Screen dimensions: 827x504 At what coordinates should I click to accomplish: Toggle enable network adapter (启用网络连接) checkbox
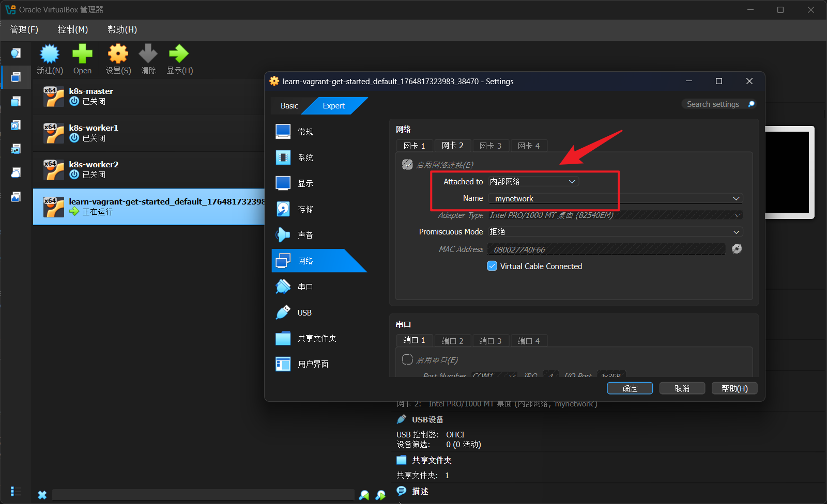pyautogui.click(x=407, y=165)
